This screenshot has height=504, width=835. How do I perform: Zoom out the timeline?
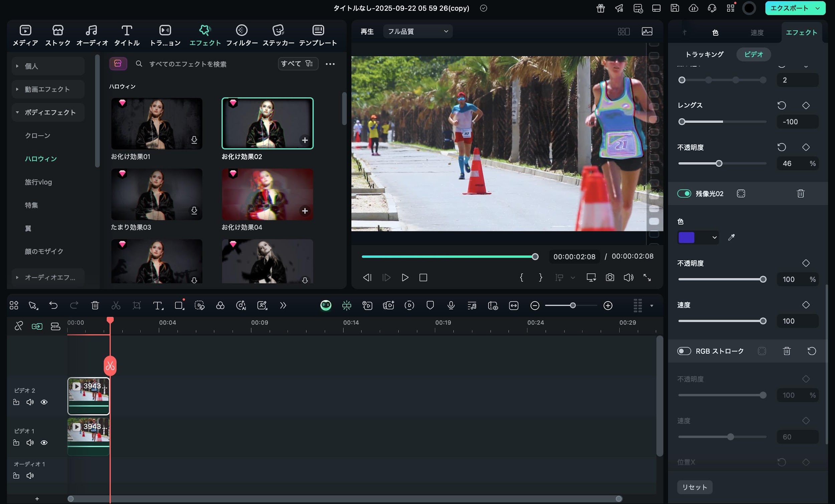point(534,306)
